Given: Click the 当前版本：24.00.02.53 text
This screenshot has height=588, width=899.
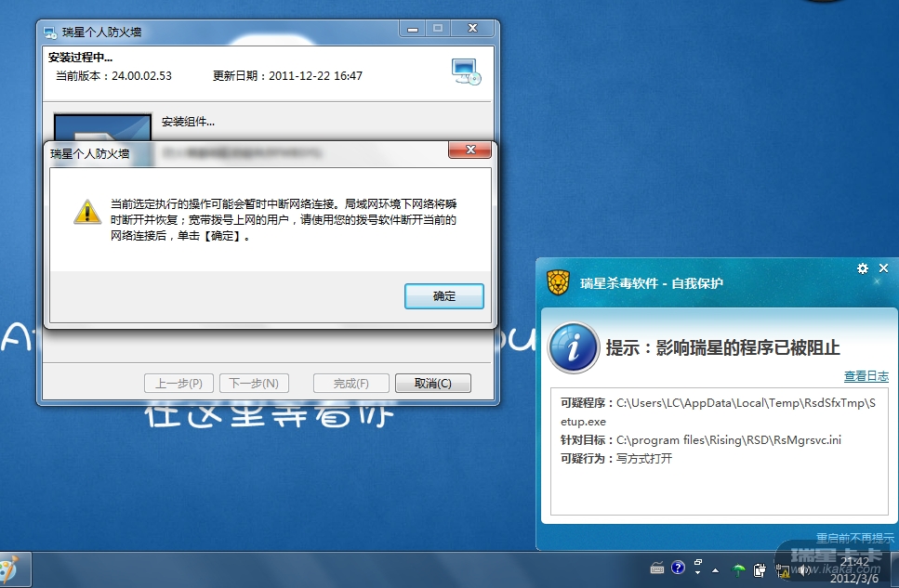Looking at the screenshot, I should [113, 75].
